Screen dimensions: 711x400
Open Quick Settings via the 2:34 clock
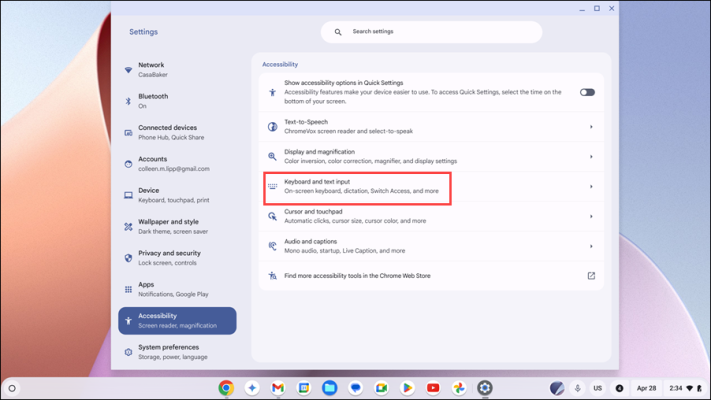pyautogui.click(x=686, y=388)
